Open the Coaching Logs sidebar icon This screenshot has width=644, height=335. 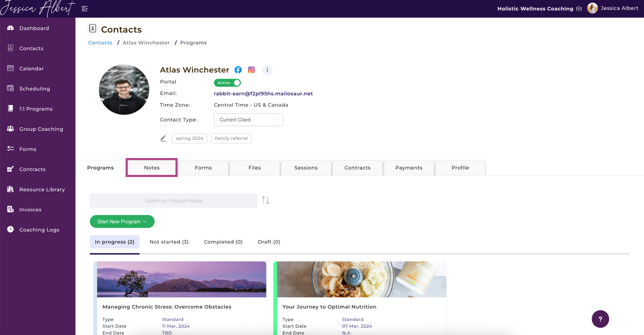[x=10, y=229]
